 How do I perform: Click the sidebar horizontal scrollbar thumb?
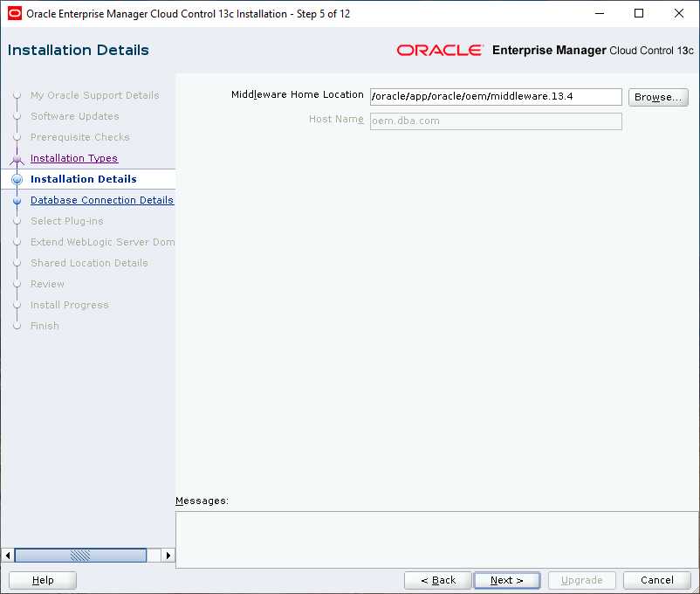click(81, 556)
